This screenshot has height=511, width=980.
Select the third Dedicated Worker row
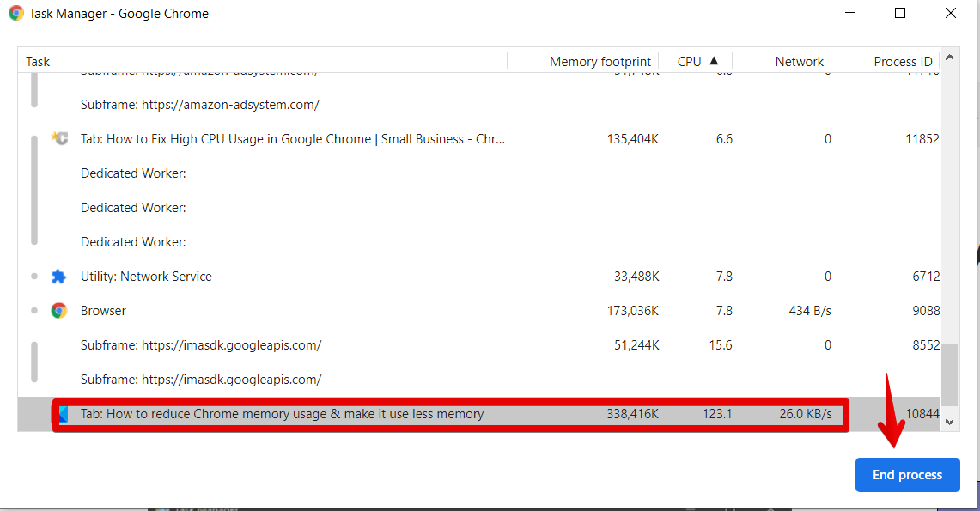pos(479,241)
